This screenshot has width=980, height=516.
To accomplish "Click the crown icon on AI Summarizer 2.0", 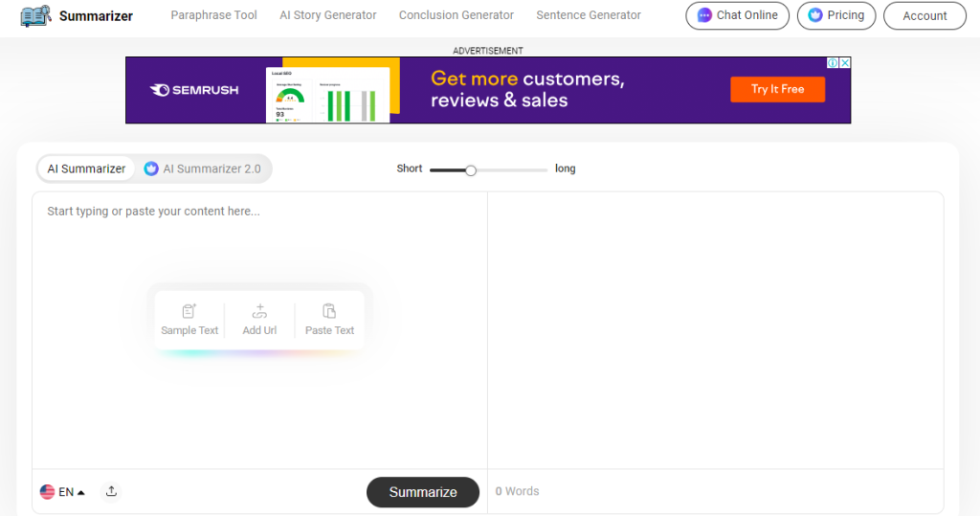I will click(x=151, y=168).
